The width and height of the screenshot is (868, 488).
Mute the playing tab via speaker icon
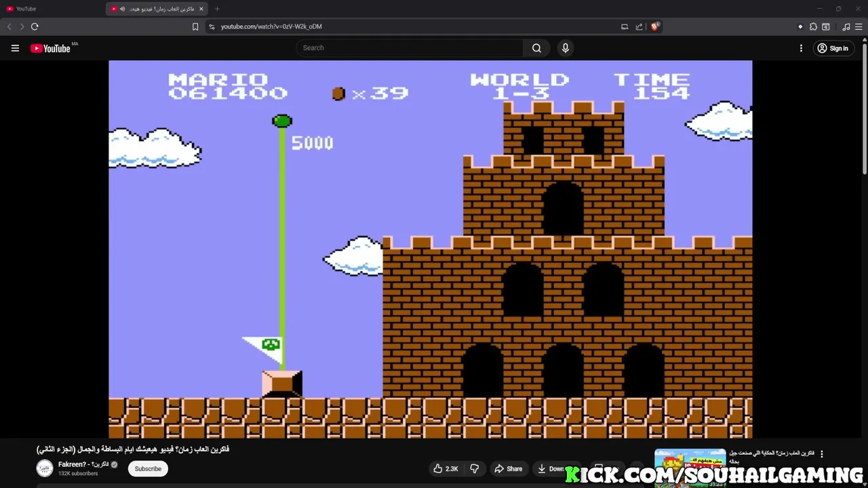(x=122, y=9)
